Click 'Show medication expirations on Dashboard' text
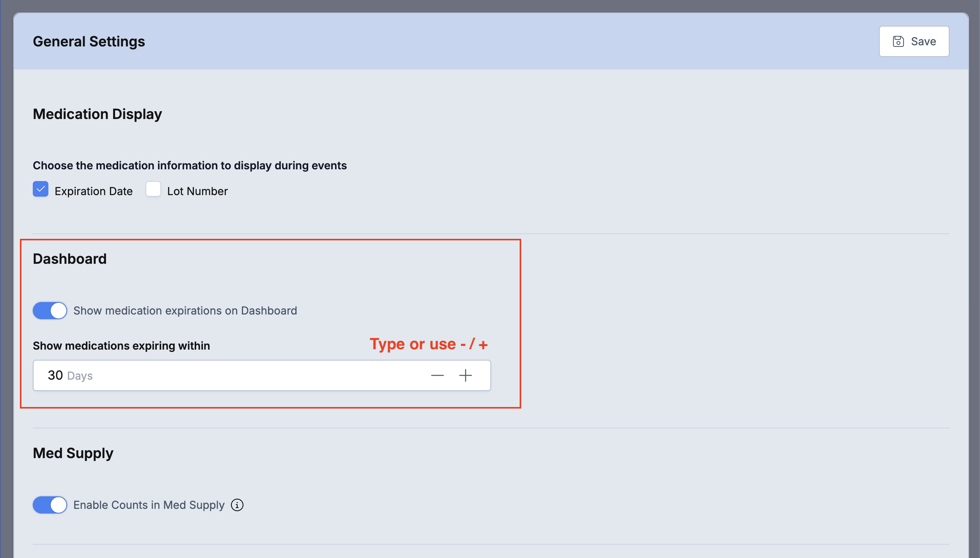Screen dimensions: 980x558 coord(185,311)
